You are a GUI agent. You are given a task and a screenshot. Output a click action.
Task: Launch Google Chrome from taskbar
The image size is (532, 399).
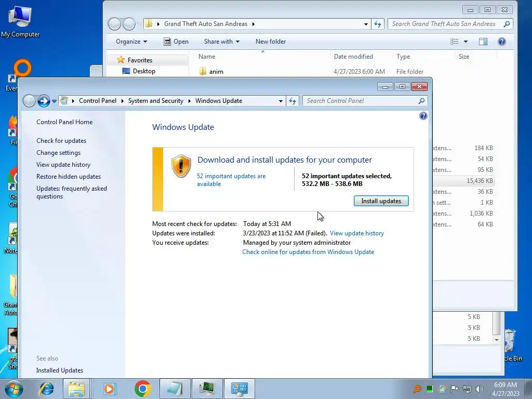point(142,389)
